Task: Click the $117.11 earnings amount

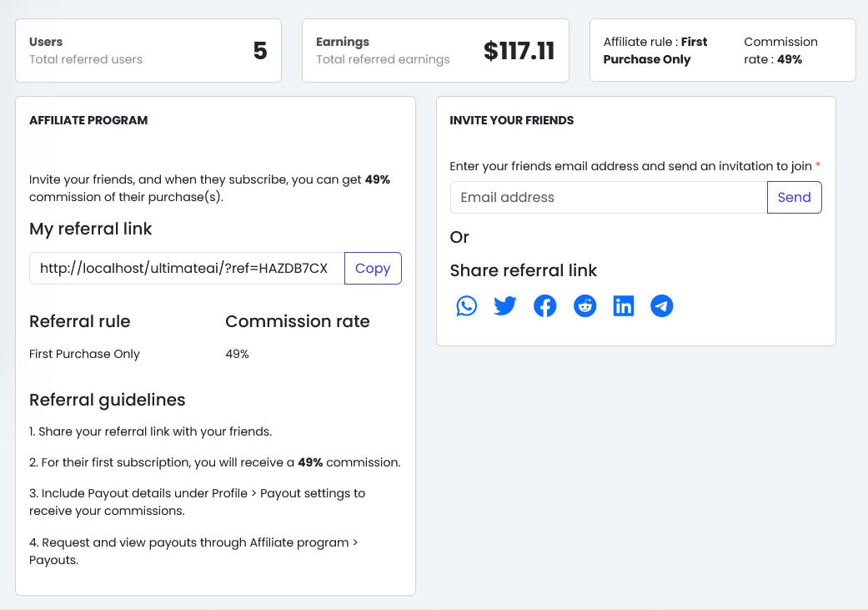Action: [519, 51]
